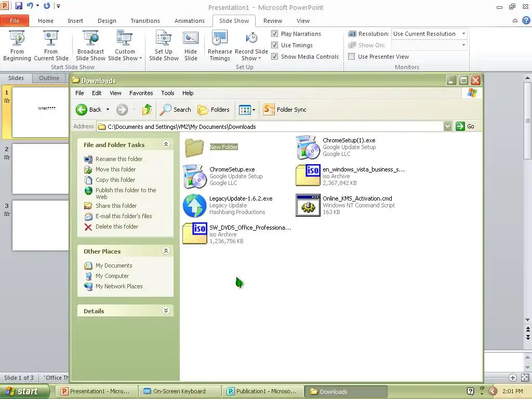Viewport: 532px width, 399px height.
Task: Click Delete this folder link
Action: pyautogui.click(x=117, y=227)
